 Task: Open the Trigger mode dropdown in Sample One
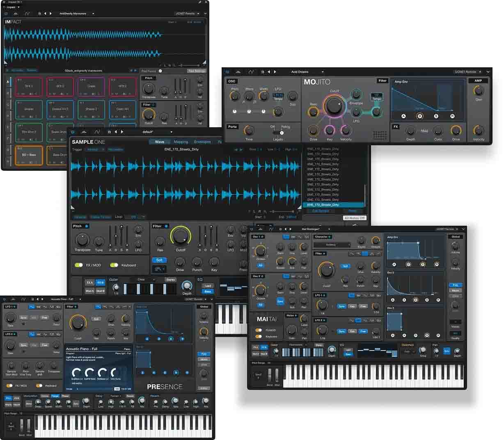(95, 149)
